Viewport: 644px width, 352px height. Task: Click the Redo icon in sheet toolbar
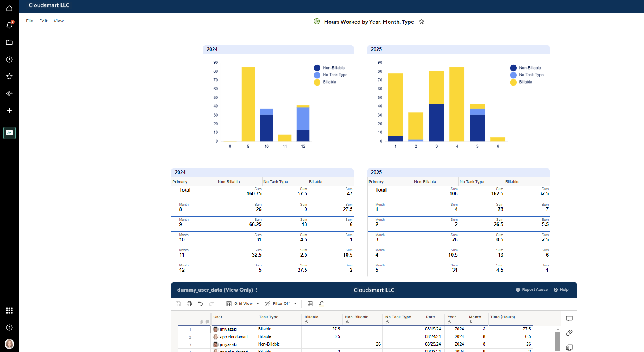[x=211, y=304]
